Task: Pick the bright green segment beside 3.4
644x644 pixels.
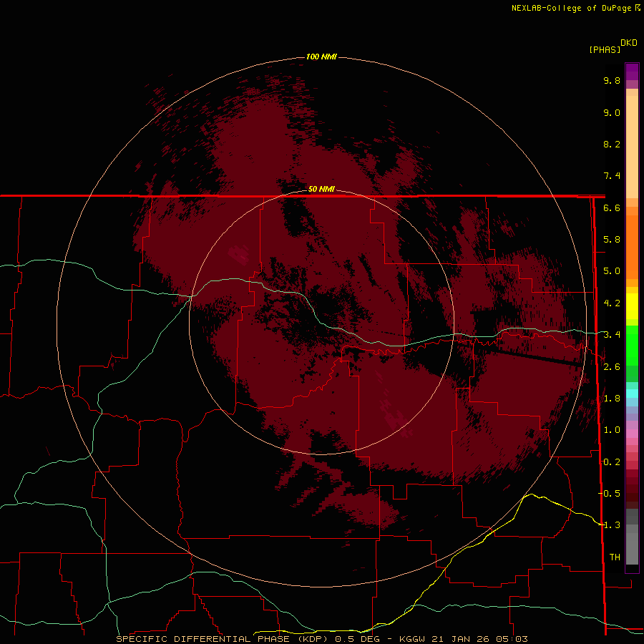Action: coord(632,346)
